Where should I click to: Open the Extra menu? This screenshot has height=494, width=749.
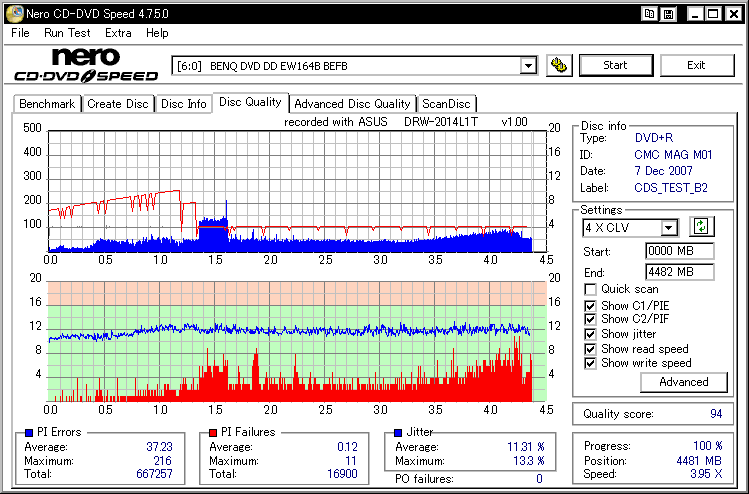point(118,33)
